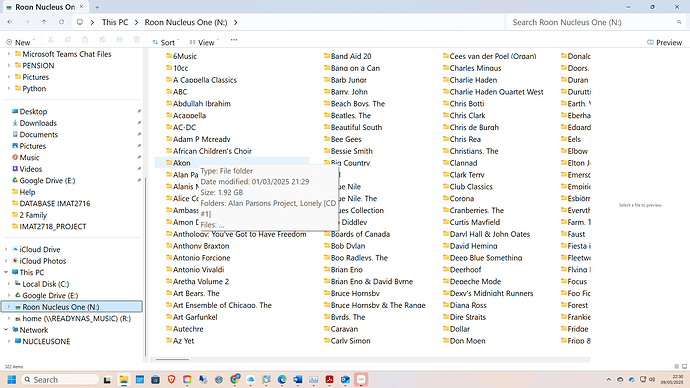Switch to large icons view in status bar
690x388 pixels.
(x=684, y=366)
